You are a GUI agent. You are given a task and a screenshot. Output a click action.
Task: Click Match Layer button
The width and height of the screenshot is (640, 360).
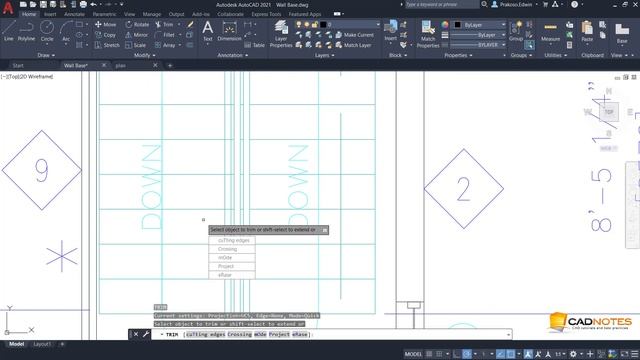pos(353,45)
